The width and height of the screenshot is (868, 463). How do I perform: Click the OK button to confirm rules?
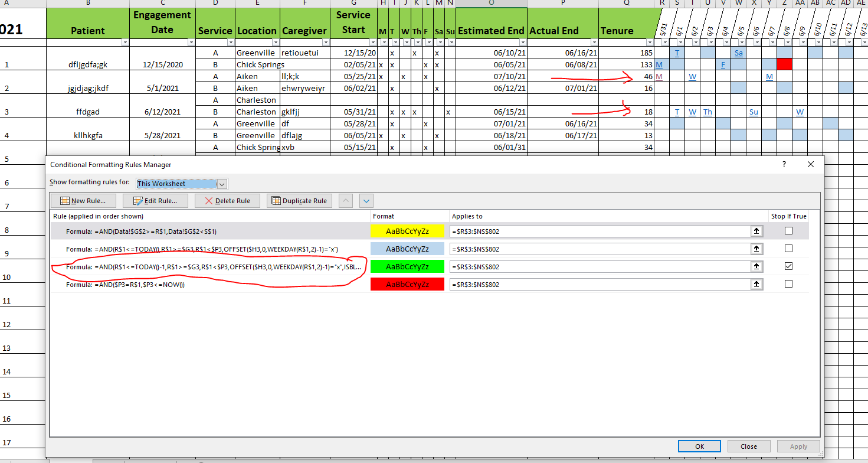pyautogui.click(x=699, y=446)
